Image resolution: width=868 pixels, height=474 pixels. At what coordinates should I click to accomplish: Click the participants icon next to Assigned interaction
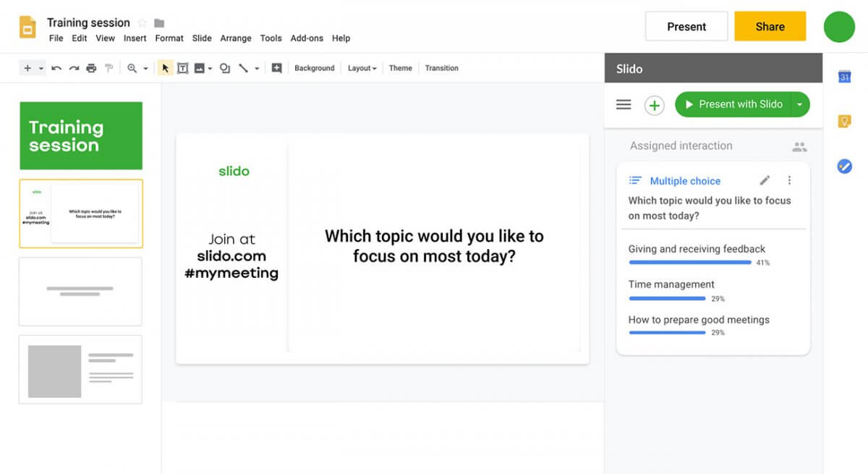point(800,146)
